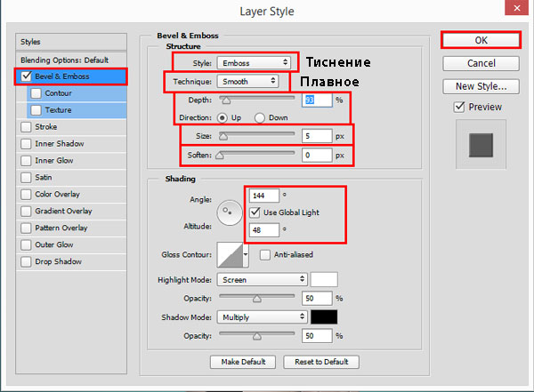
Task: Open the Highlight Mode dropdown showing Screen
Action: point(263,280)
